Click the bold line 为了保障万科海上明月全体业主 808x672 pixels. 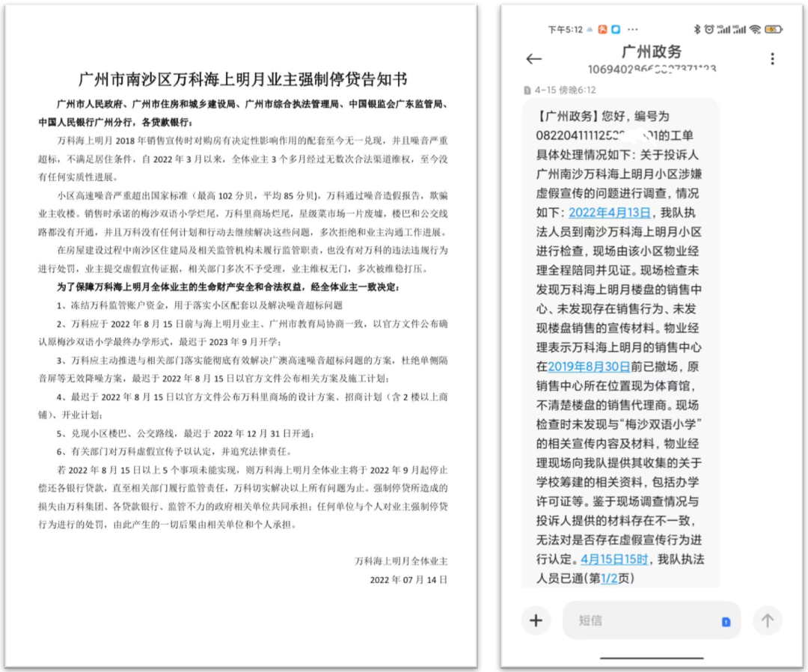[227, 287]
